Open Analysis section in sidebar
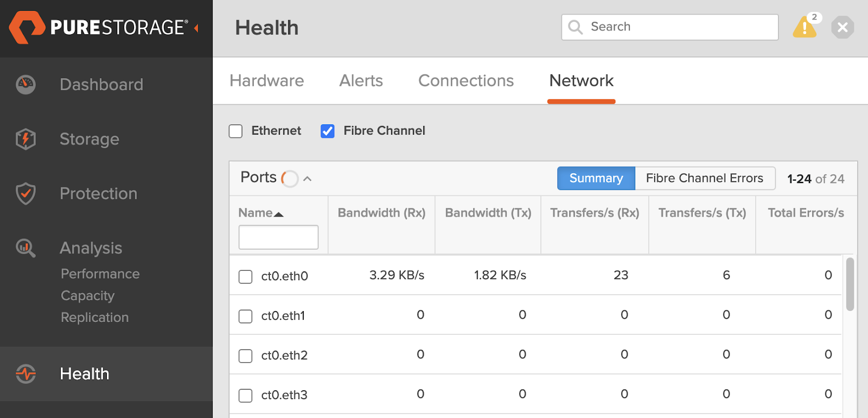 (91, 248)
